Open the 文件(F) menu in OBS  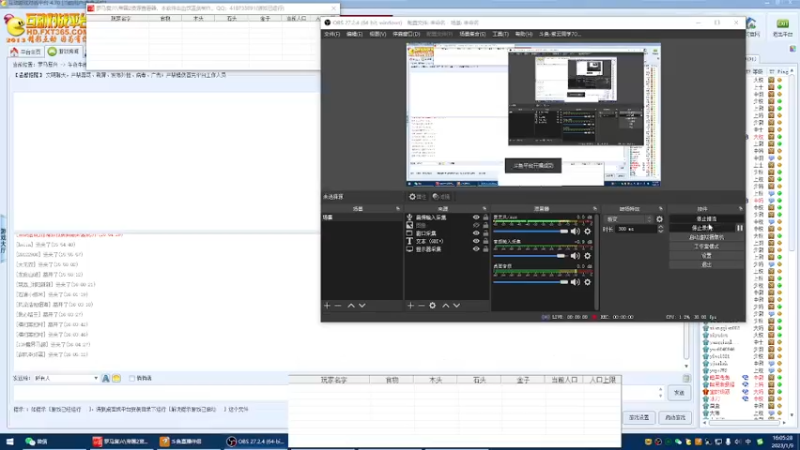(332, 34)
